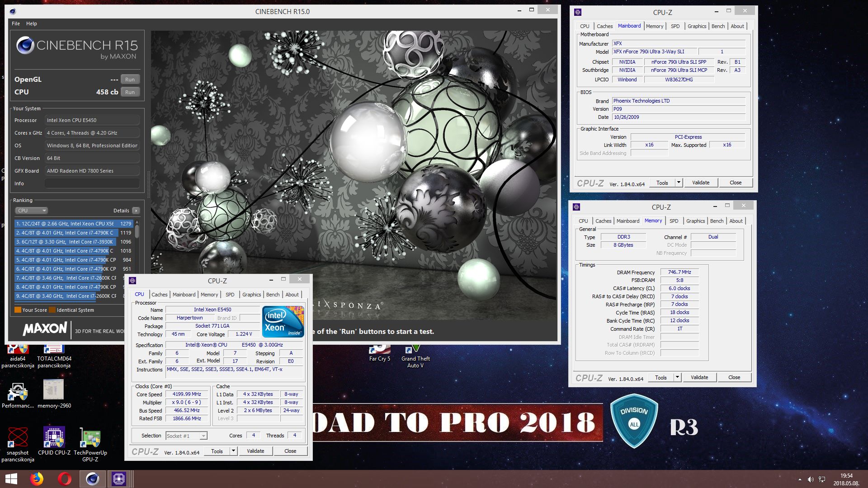Open Socket #1 selection dropdown
This screenshot has width=868, height=488.
point(186,436)
